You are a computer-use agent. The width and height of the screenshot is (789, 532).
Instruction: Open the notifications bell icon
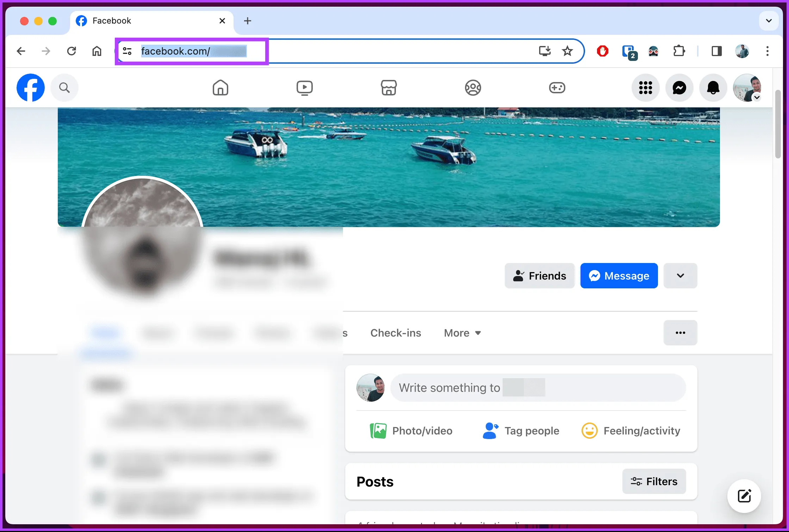coord(713,88)
